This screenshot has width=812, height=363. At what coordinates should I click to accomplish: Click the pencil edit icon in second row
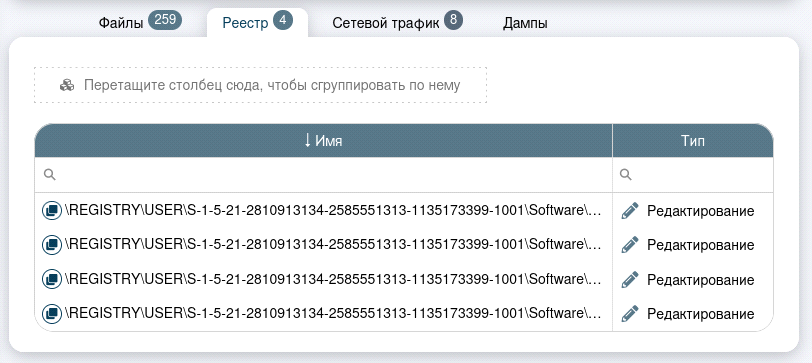pos(630,244)
